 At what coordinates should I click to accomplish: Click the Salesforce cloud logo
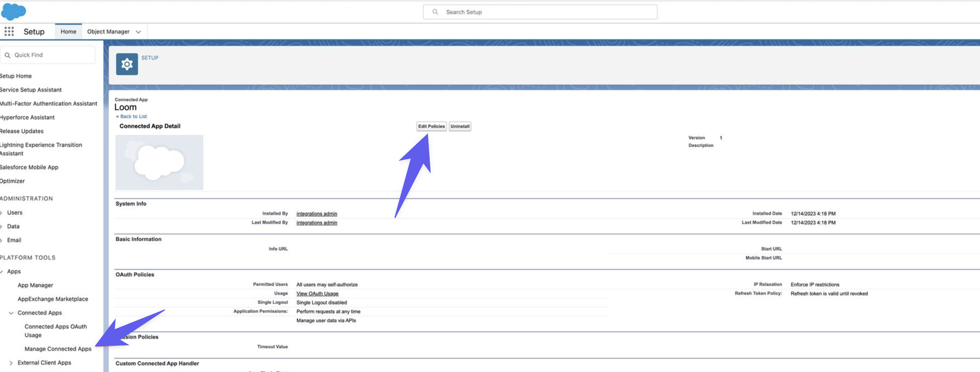[13, 11]
